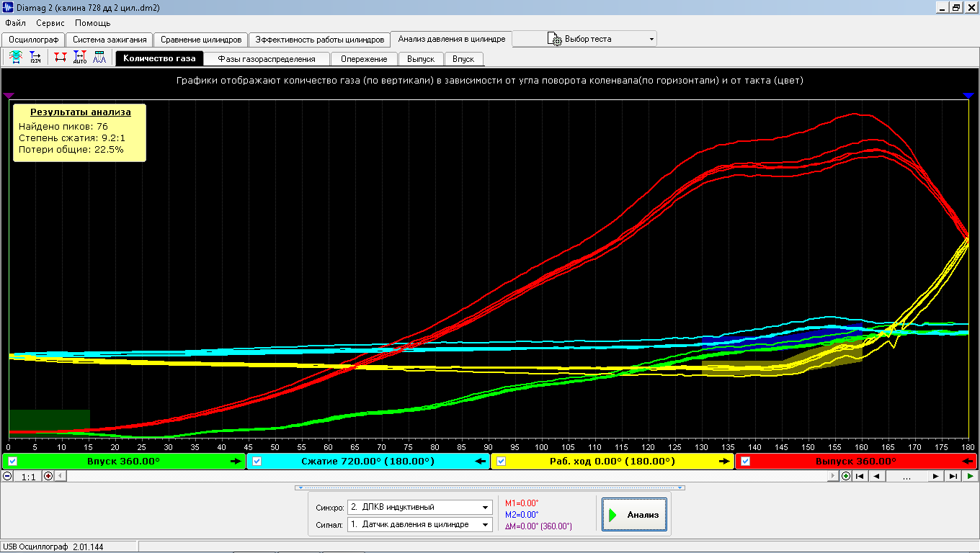This screenshot has height=553, width=980.
Task: Open the Фазы газораспределения sub-tab
Action: tap(267, 59)
